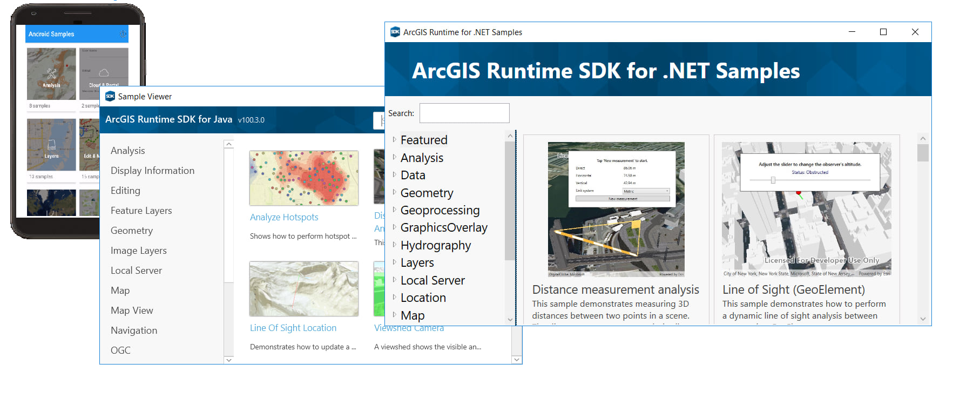Image resolution: width=980 pixels, height=405 pixels.
Task: Open the Line of Sight (GeoElement) sample title
Action: point(794,290)
